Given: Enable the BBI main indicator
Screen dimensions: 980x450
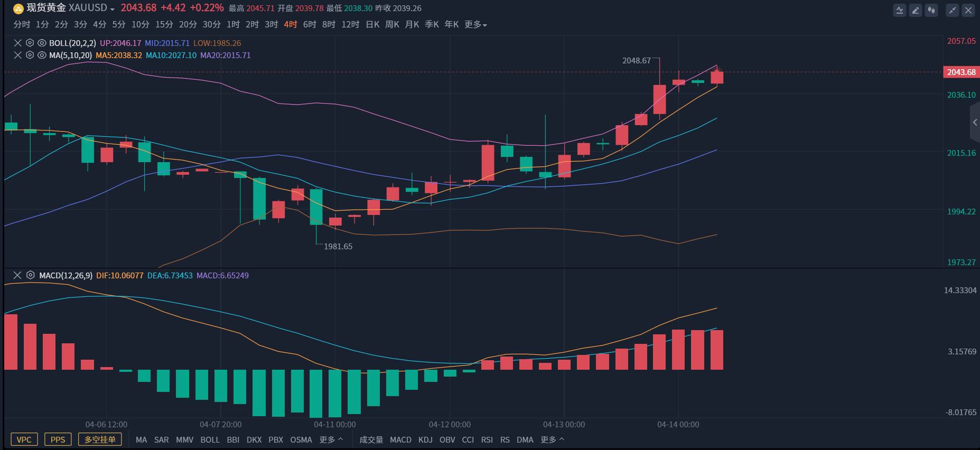Looking at the screenshot, I should (x=233, y=439).
